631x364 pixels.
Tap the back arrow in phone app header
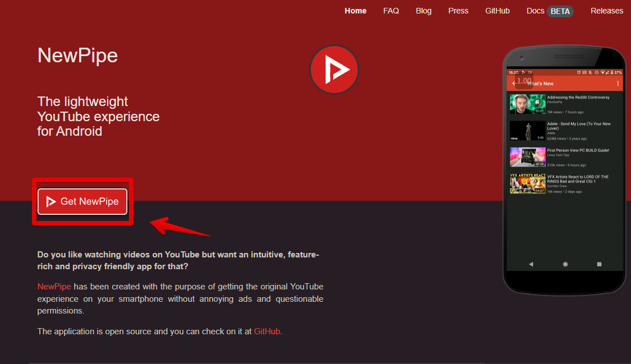(514, 83)
